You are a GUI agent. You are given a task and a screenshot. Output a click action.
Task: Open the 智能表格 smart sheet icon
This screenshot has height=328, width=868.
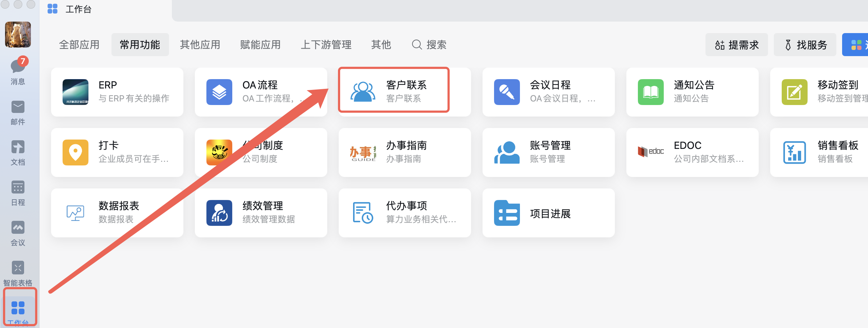[18, 268]
